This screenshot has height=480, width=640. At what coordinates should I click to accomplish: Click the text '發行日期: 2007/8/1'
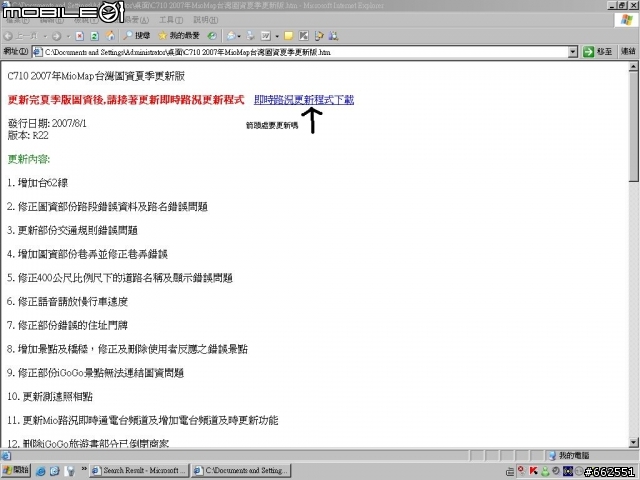tap(47, 123)
